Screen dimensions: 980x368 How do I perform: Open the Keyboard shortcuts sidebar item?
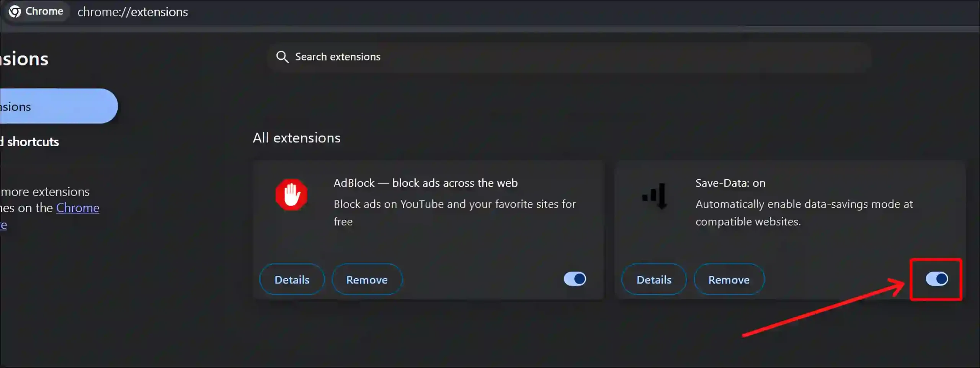(30, 142)
